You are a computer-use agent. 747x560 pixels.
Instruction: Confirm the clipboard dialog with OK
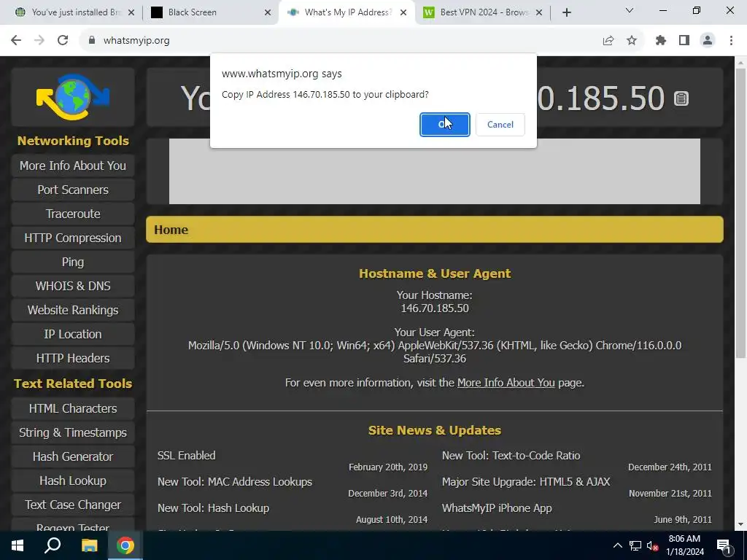(x=444, y=124)
